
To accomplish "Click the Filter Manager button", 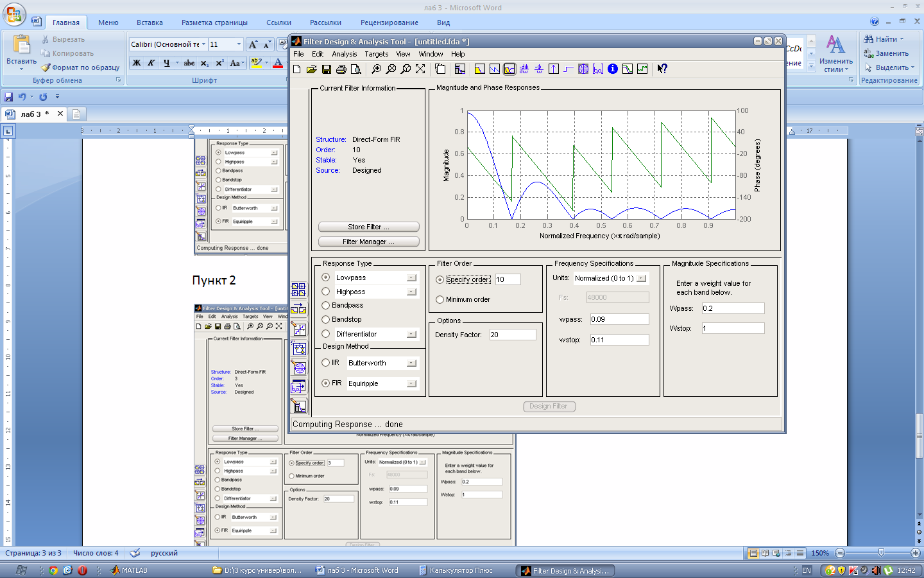I will pos(369,241).
